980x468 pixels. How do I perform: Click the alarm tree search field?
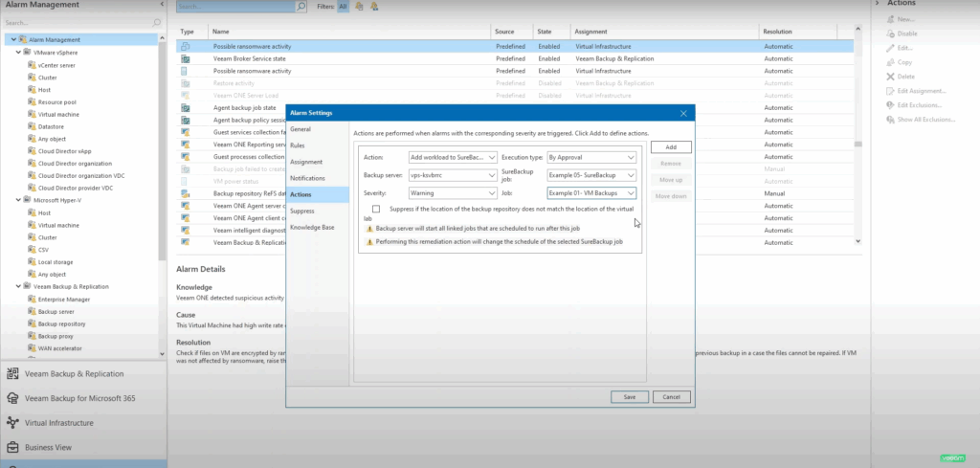coord(77,21)
